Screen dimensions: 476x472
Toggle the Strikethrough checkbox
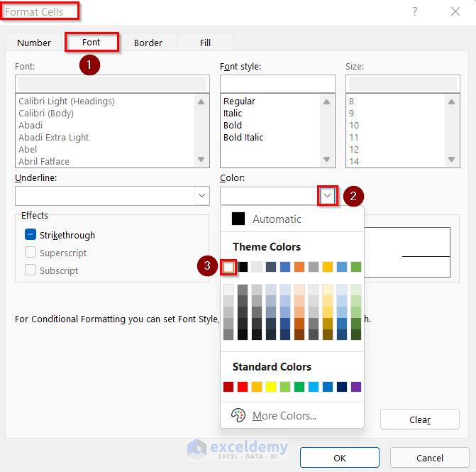(31, 234)
